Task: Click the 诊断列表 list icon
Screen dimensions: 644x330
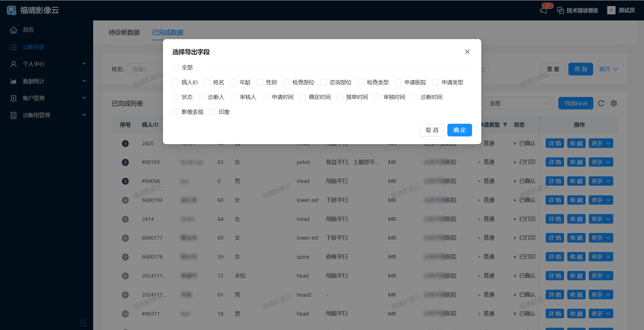Action: tap(14, 47)
